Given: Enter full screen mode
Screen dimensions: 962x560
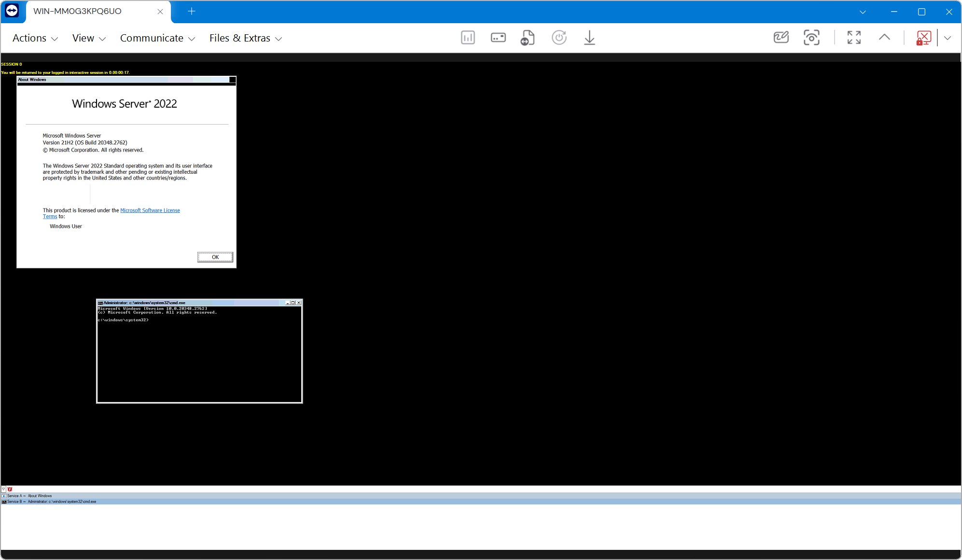Looking at the screenshot, I should 854,38.
